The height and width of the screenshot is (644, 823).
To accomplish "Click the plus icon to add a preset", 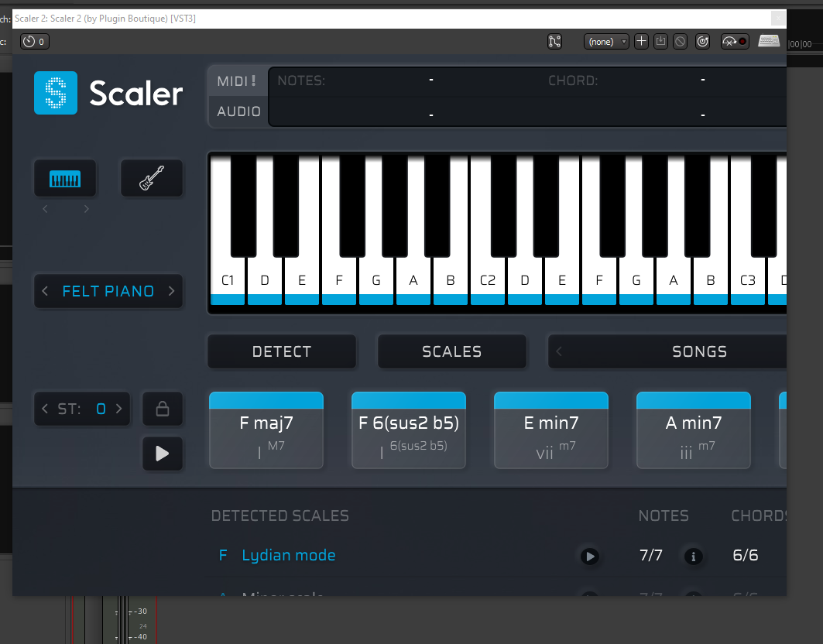I will [x=641, y=42].
